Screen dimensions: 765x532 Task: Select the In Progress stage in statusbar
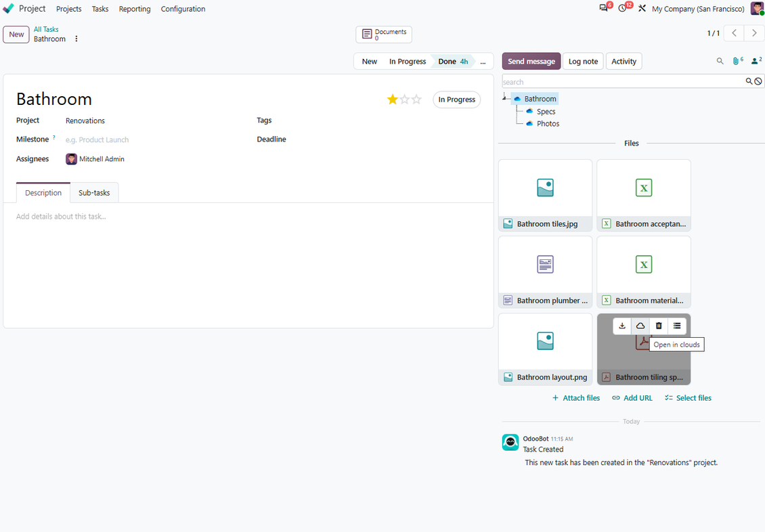click(x=408, y=62)
